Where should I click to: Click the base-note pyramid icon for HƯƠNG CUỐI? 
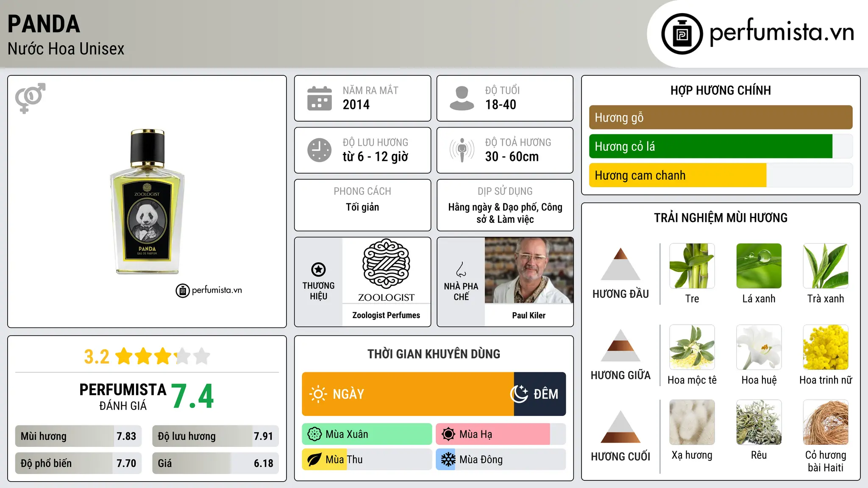[620, 427]
